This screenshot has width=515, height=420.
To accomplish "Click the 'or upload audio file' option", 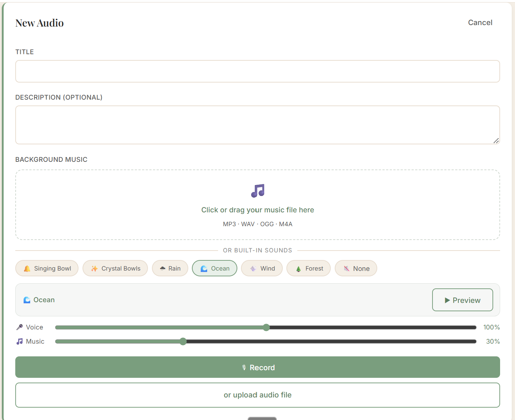I will coord(258,395).
